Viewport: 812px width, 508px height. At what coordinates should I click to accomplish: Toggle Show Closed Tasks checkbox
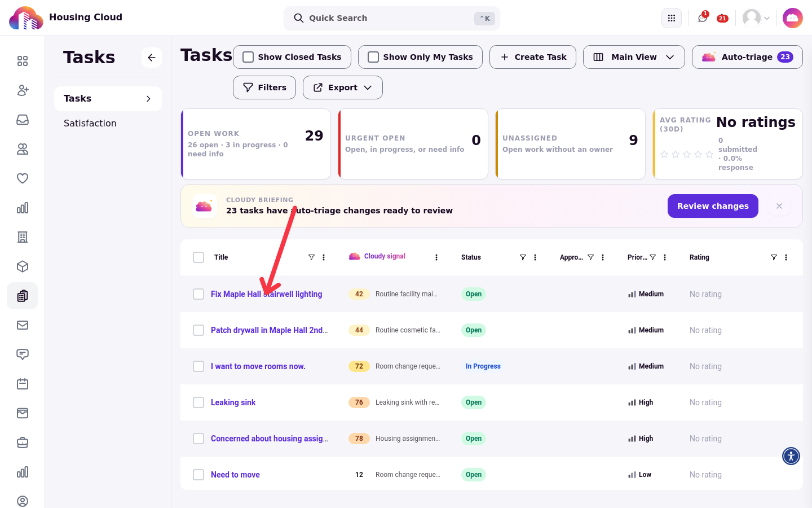(x=248, y=57)
